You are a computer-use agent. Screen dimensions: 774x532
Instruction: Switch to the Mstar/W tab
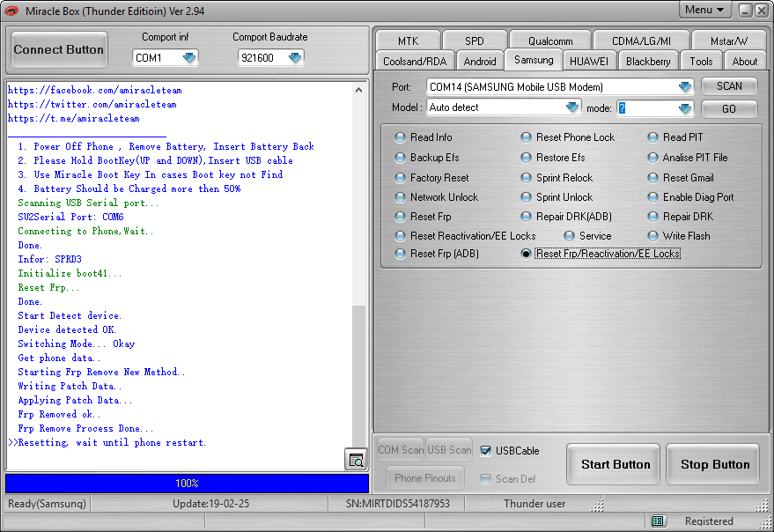(x=728, y=41)
